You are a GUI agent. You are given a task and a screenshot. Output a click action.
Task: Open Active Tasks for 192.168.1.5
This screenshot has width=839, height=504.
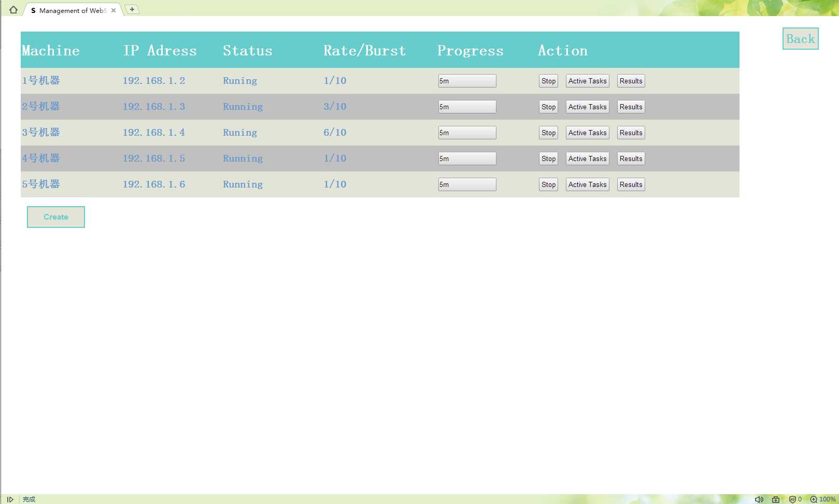point(587,159)
